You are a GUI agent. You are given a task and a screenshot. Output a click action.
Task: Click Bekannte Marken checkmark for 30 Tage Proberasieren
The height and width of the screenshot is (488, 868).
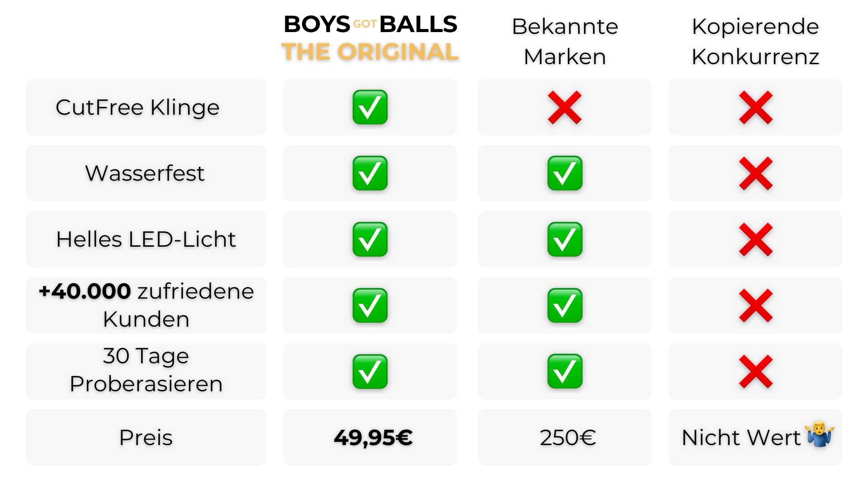click(565, 371)
